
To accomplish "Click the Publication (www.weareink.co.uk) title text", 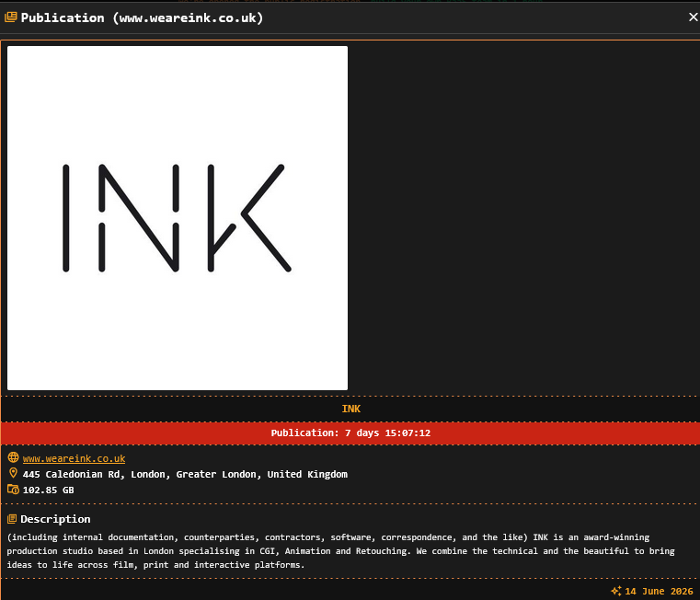I will coord(142,17).
